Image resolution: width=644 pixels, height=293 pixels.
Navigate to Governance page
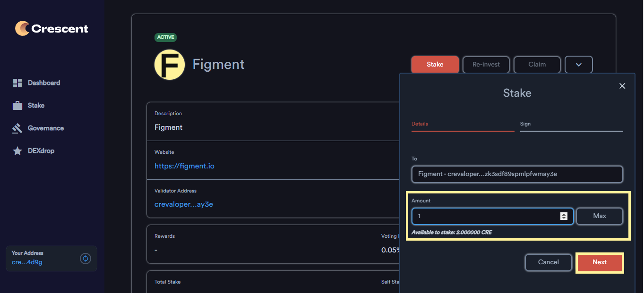pyautogui.click(x=46, y=128)
